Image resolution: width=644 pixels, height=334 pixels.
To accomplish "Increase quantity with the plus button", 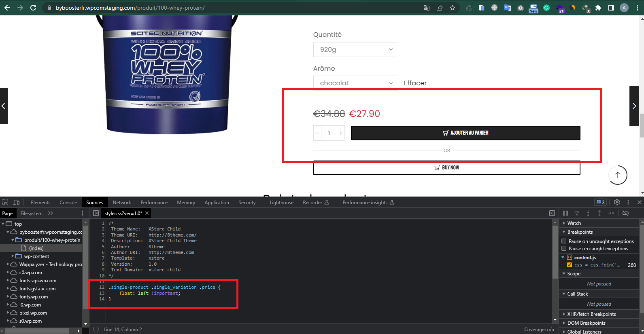I will [x=341, y=133].
